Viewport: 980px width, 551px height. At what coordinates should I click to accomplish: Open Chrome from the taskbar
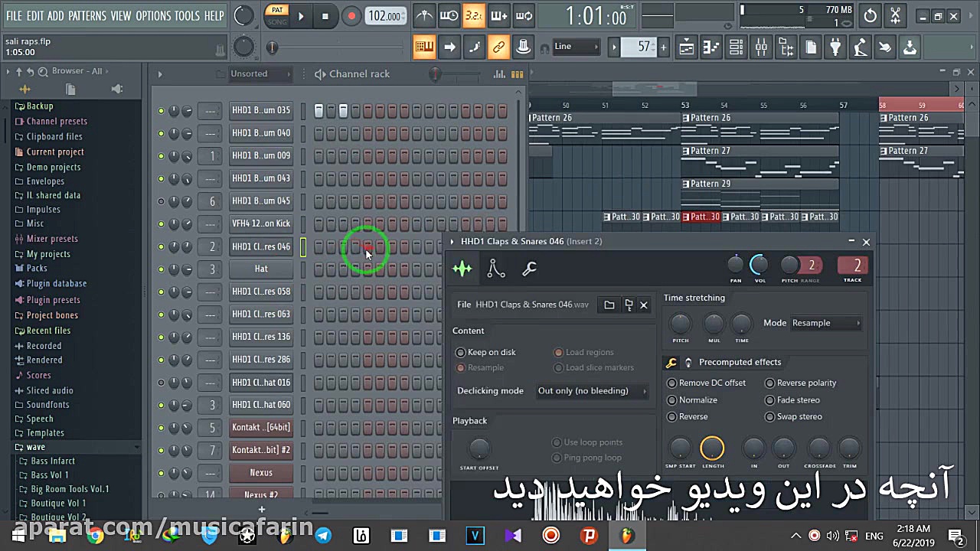coord(95,536)
